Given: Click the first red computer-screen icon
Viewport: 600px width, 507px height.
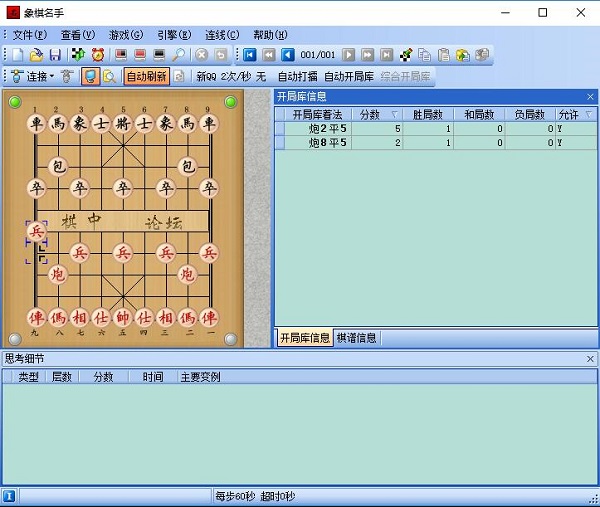Looking at the screenshot, I should pos(121,55).
